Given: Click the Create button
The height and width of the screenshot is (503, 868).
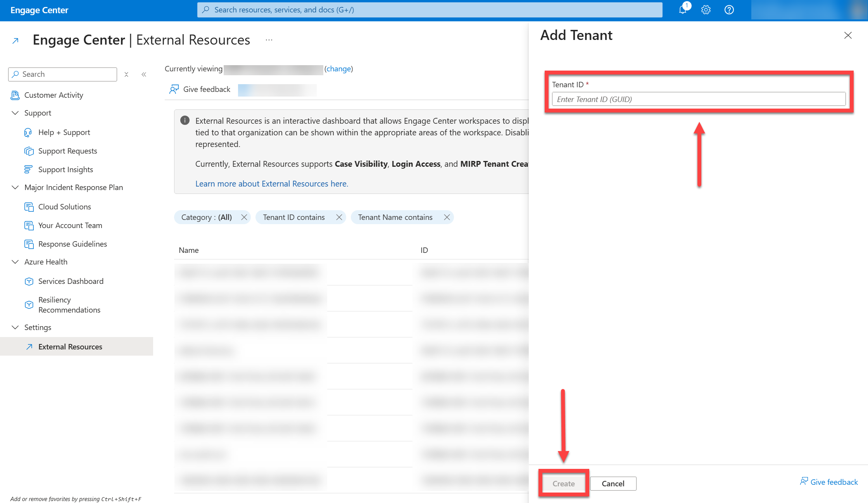Looking at the screenshot, I should click(x=564, y=484).
